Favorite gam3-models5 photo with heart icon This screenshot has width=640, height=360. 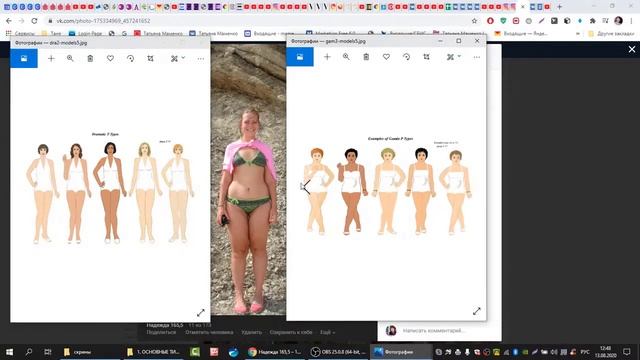click(386, 57)
